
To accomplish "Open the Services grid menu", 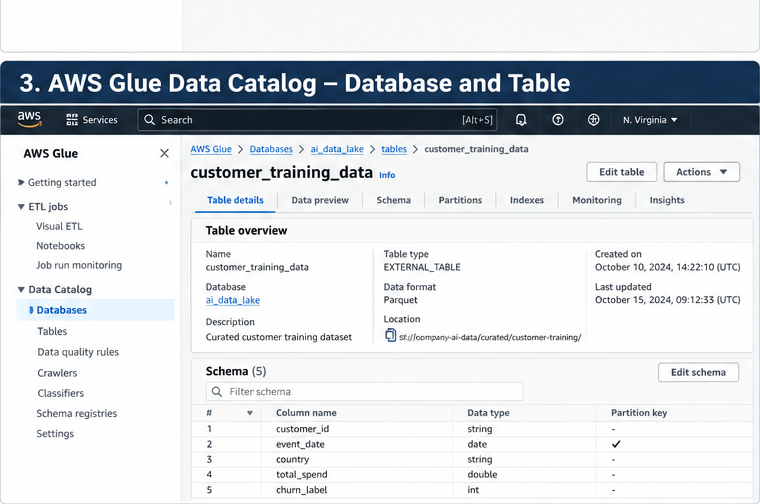I will [x=92, y=120].
